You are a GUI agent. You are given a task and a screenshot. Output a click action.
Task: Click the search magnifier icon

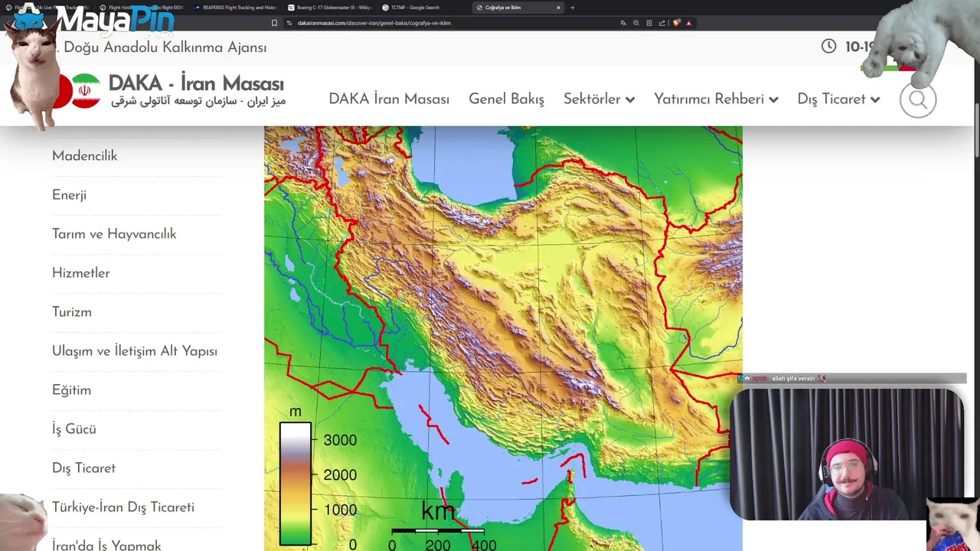tap(918, 99)
